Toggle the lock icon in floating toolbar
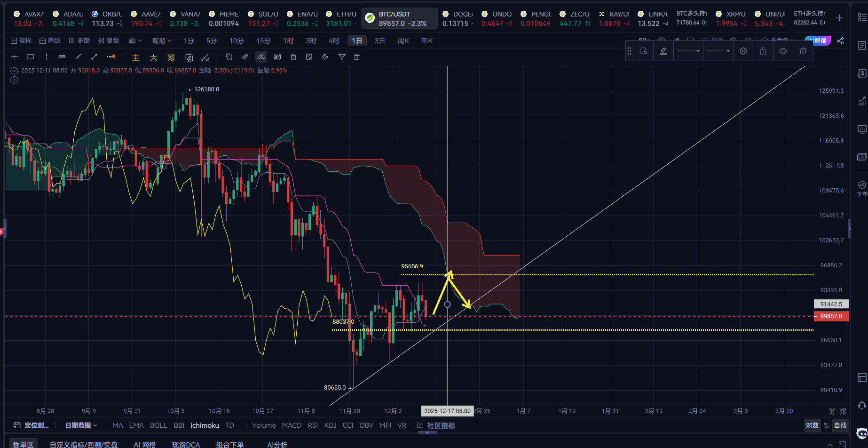 [x=763, y=51]
